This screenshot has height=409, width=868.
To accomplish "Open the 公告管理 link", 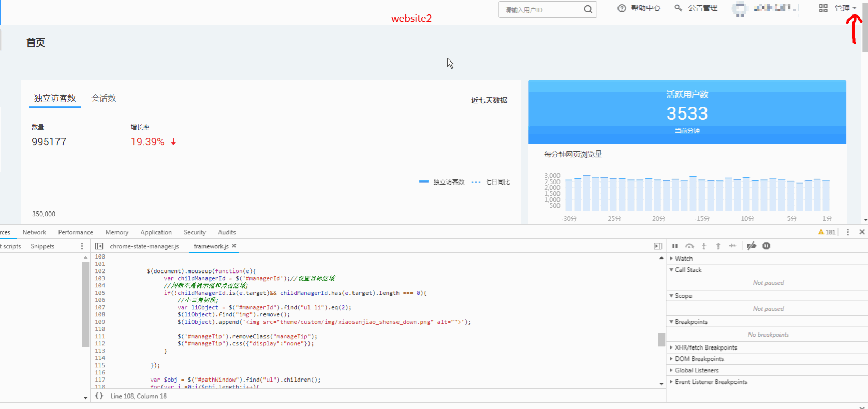I will (702, 8).
